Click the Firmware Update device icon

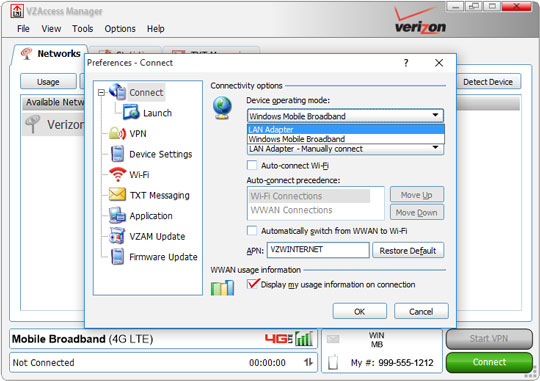tap(117, 257)
